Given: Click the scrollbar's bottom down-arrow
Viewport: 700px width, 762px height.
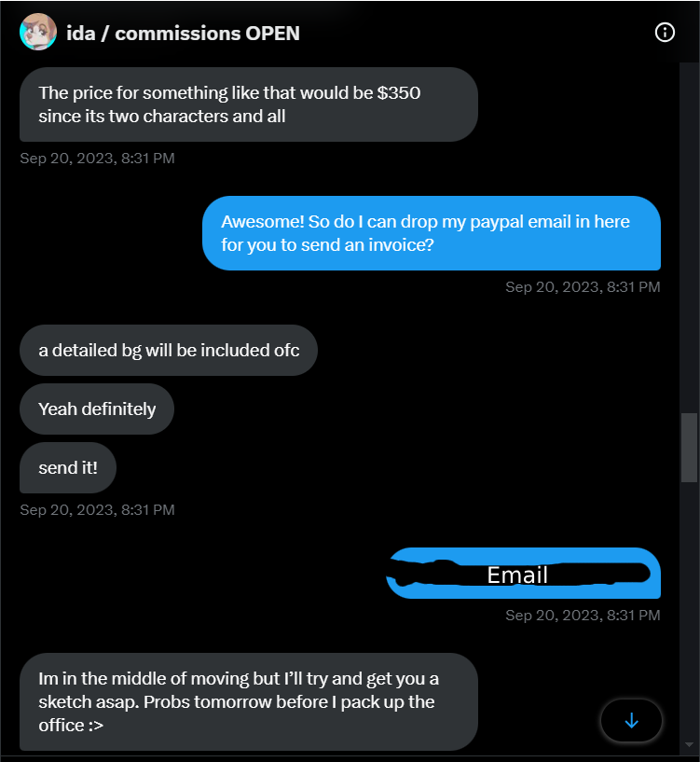Looking at the screenshot, I should pyautogui.click(x=689, y=744).
